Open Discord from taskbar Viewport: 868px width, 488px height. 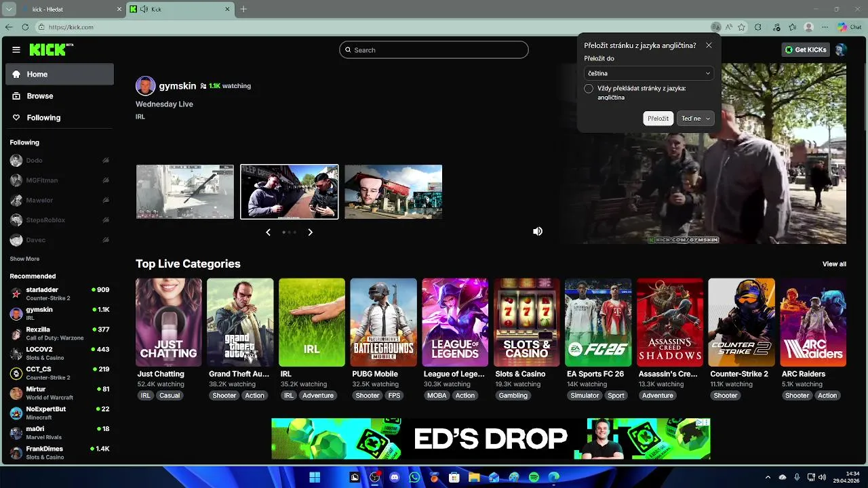[x=395, y=477]
